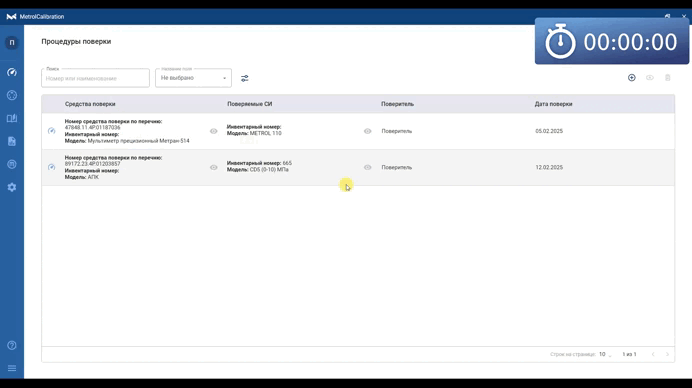Open rows-per-page dropdown showing 10
692x388 pixels.
605,354
